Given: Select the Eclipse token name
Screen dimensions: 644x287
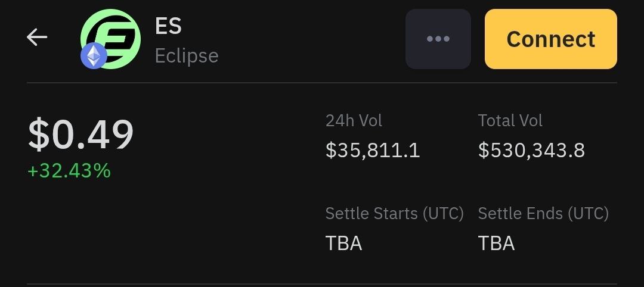Looking at the screenshot, I should [x=187, y=56].
